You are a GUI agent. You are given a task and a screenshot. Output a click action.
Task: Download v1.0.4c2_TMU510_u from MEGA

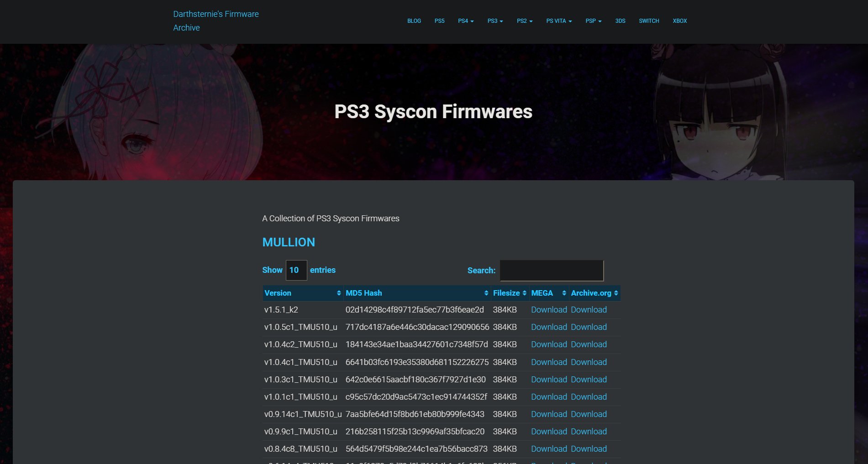click(x=549, y=344)
